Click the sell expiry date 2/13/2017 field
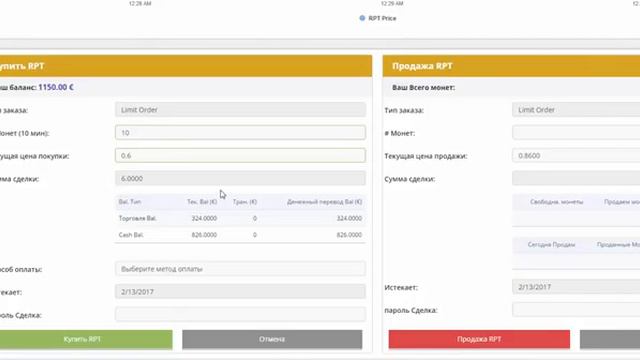The image size is (640, 360). coord(576,287)
